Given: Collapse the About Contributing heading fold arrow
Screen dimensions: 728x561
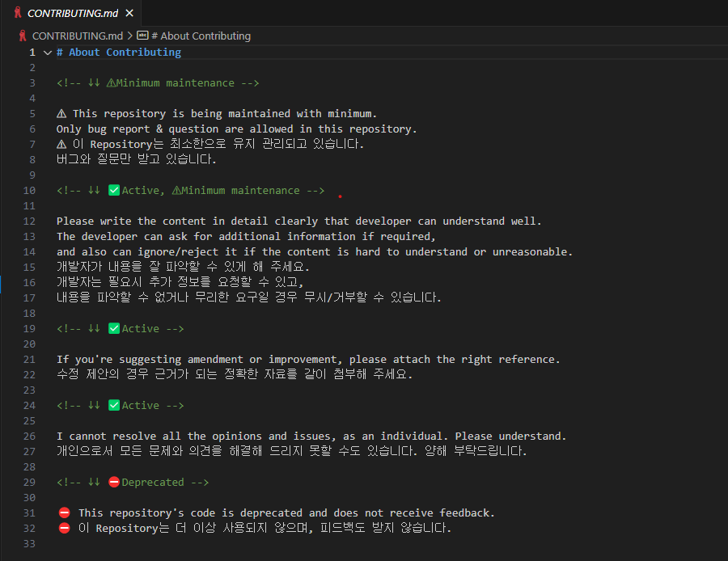Looking at the screenshot, I should (47, 53).
